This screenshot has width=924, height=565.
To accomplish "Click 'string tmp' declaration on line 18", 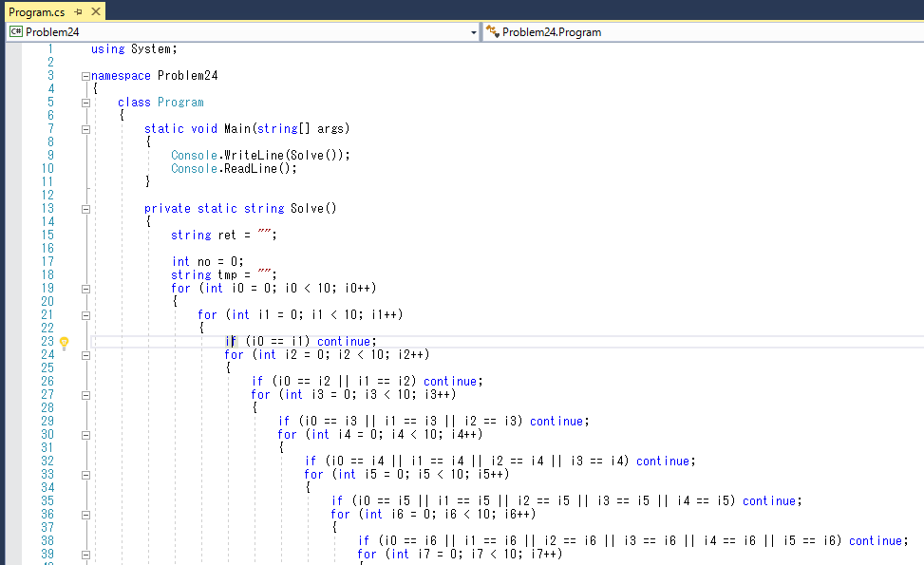I will pyautogui.click(x=204, y=274).
